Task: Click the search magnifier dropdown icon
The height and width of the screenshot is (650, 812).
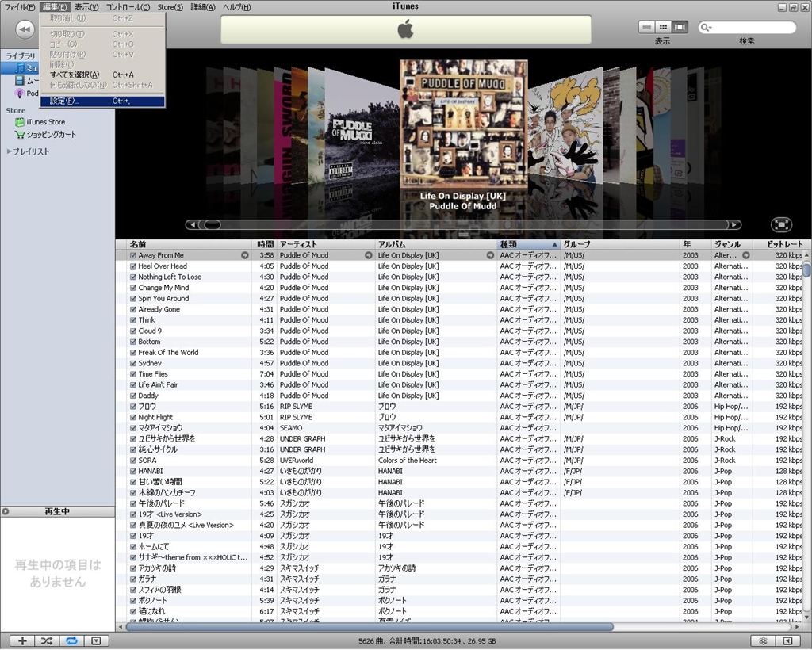Action: click(x=706, y=28)
